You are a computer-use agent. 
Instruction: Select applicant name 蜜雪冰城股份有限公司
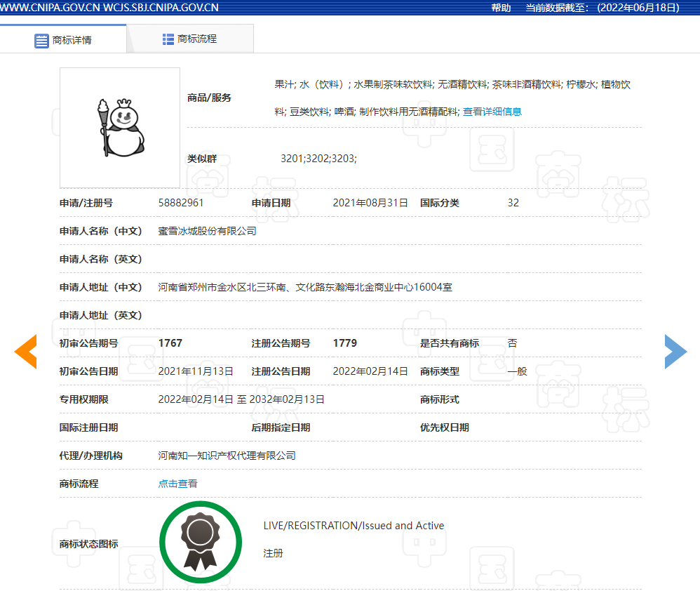click(x=207, y=231)
